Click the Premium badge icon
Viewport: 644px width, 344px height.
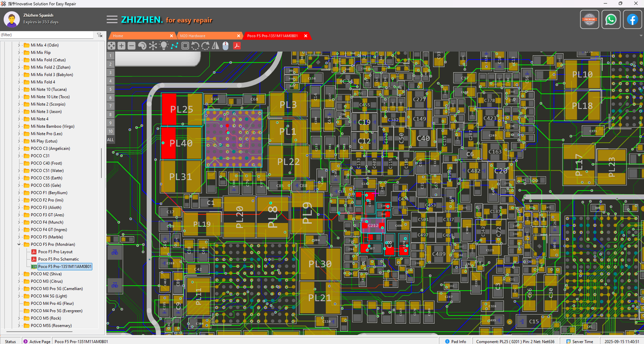tap(590, 20)
